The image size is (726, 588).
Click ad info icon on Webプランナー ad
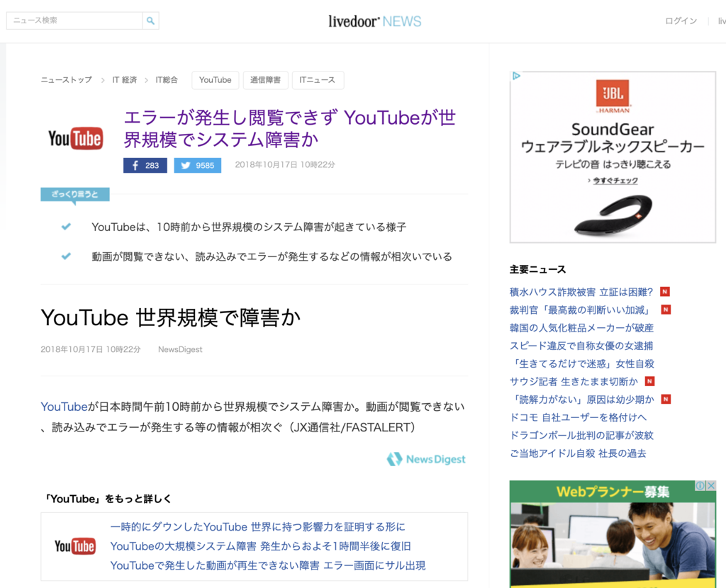700,485
